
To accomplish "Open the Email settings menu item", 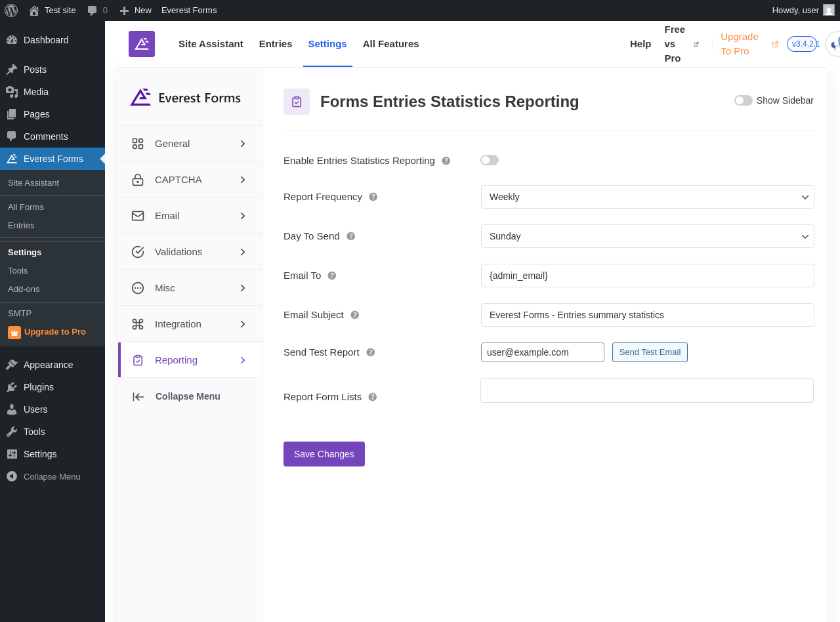I will point(190,216).
